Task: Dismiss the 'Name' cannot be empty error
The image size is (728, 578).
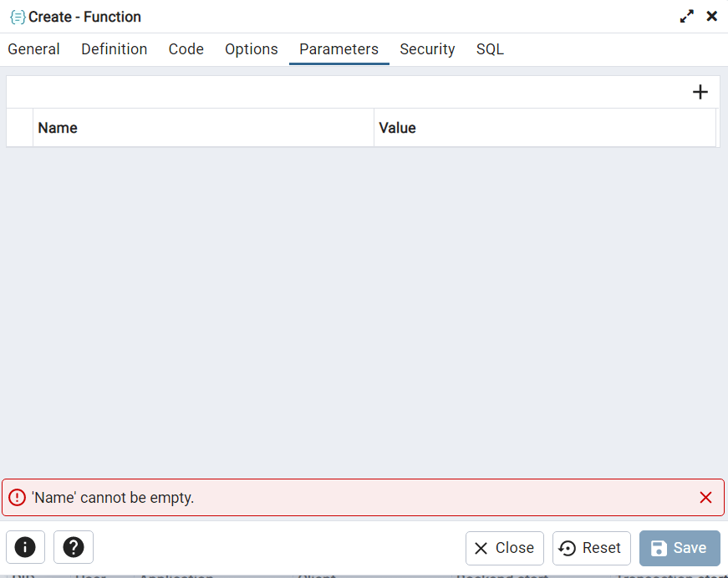Action: click(705, 498)
